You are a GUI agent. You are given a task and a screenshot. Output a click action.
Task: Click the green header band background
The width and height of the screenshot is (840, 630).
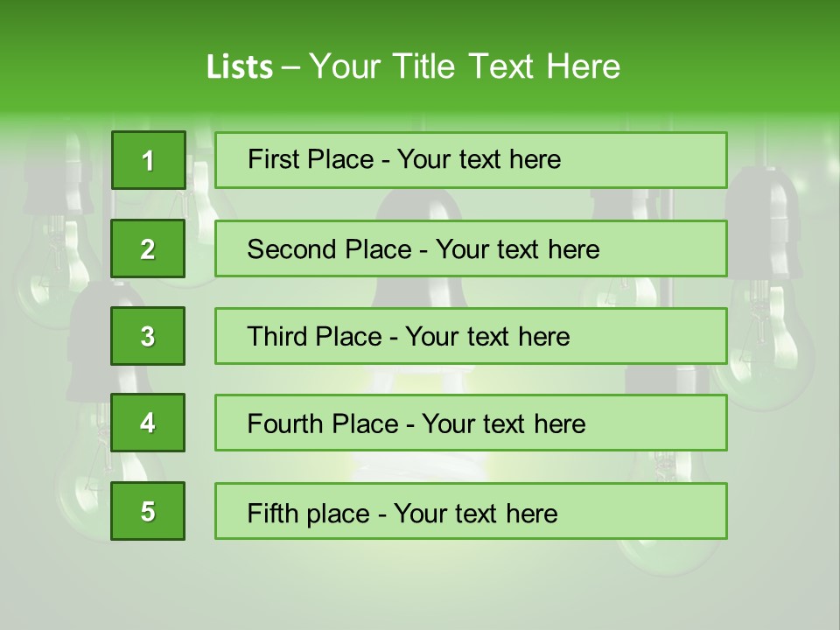coord(744,52)
